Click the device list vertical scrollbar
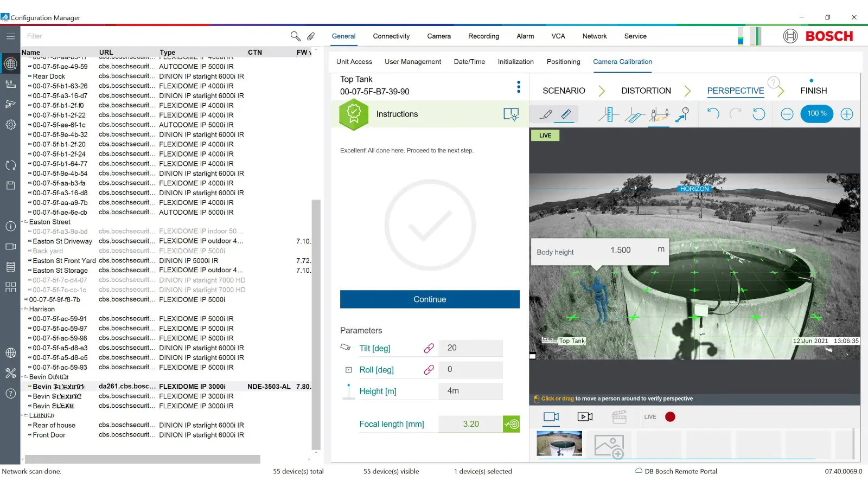 [316, 325]
